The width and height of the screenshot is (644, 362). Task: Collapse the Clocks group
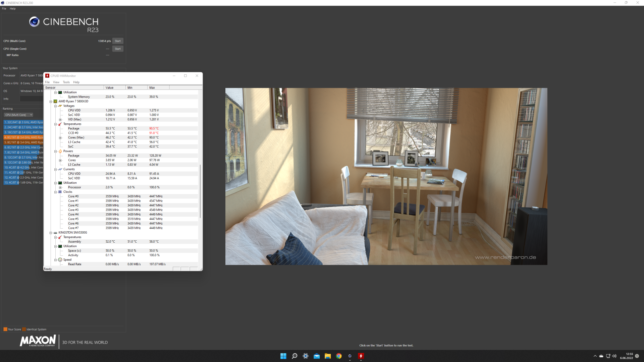[56, 192]
